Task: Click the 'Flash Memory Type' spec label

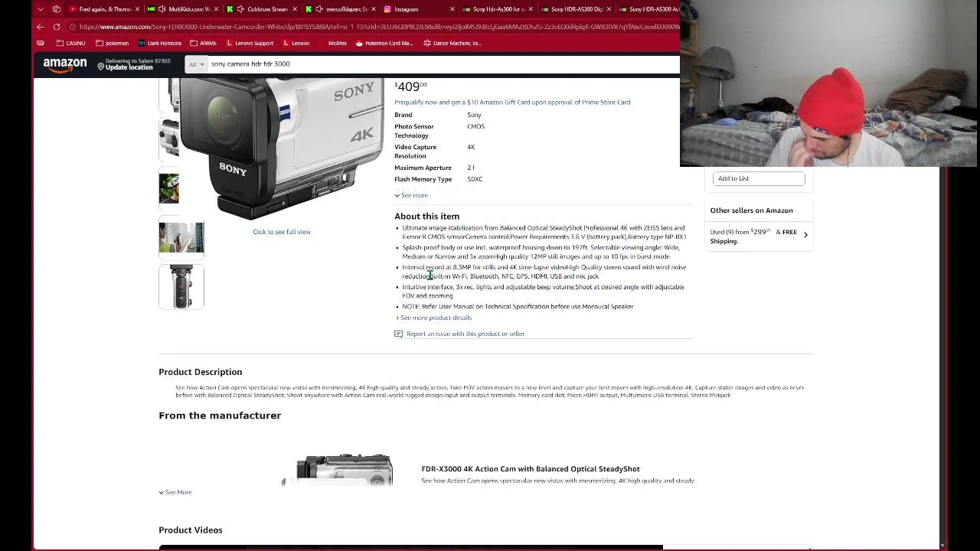Action: coord(423,179)
